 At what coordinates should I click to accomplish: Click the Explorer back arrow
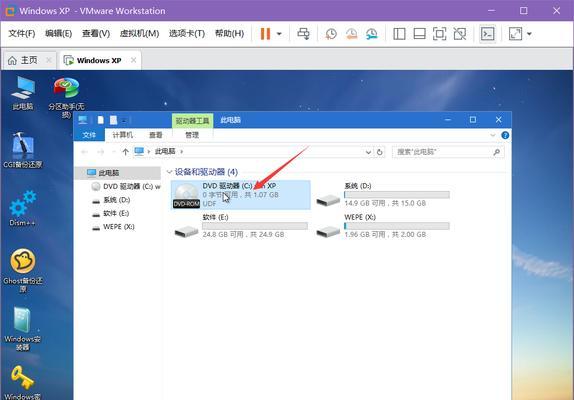pyautogui.click(x=85, y=152)
